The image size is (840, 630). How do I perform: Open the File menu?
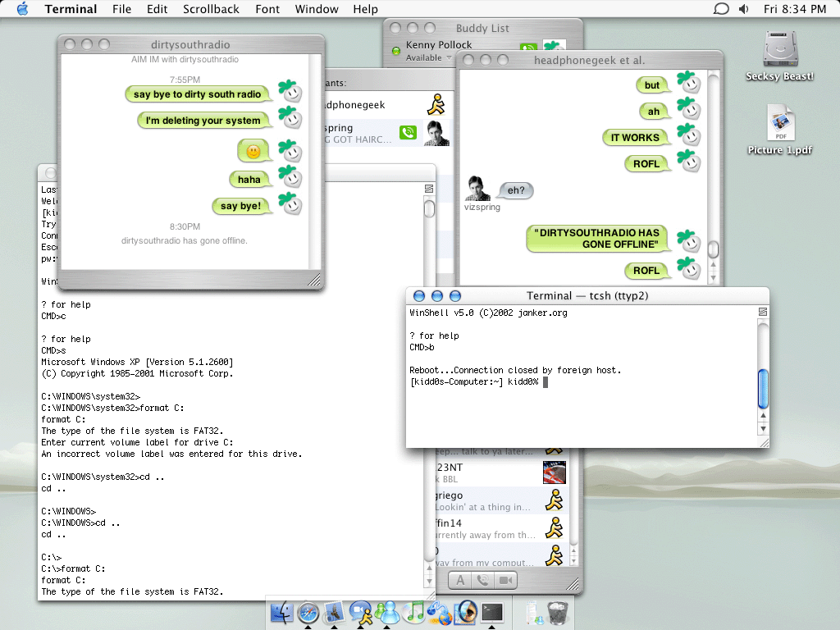[x=121, y=9]
